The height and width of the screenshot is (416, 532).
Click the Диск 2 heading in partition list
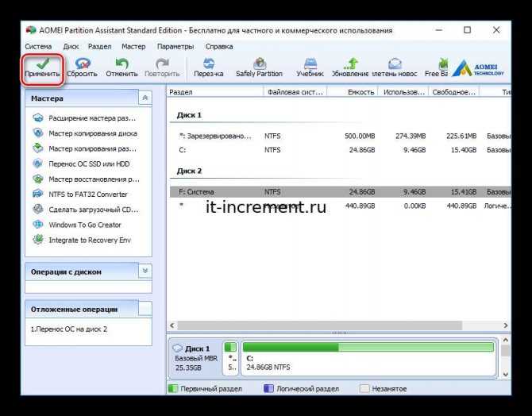pos(189,171)
